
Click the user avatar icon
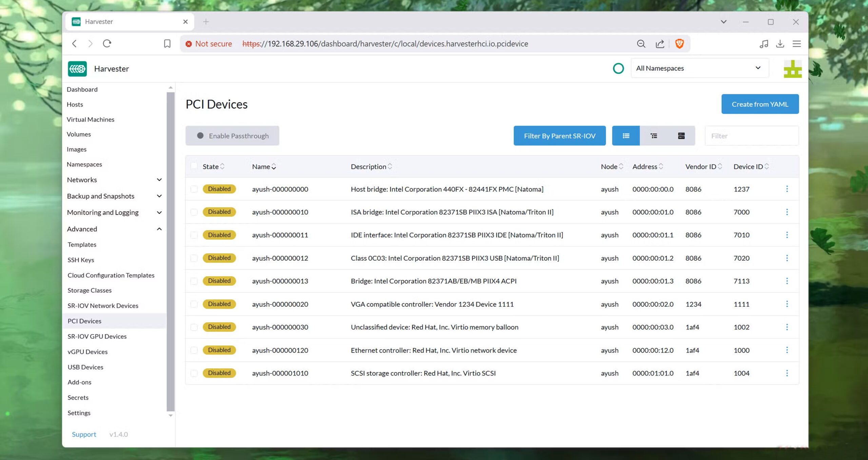792,69
